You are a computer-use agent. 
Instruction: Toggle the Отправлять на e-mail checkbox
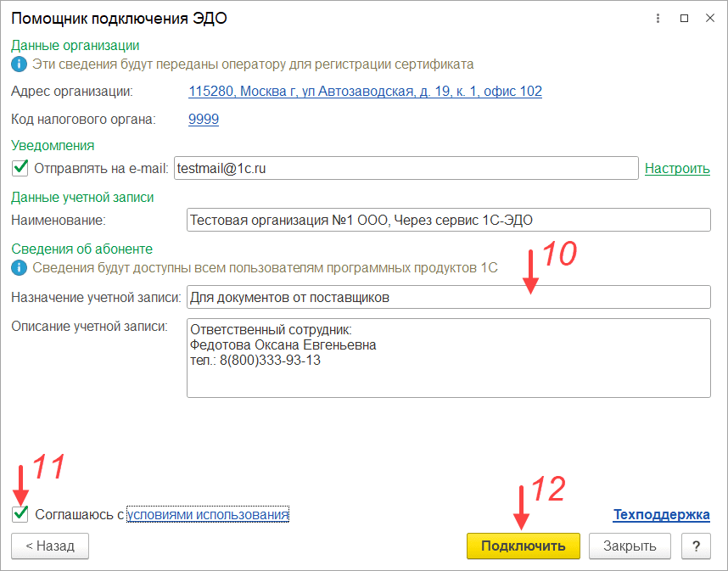[x=20, y=168]
